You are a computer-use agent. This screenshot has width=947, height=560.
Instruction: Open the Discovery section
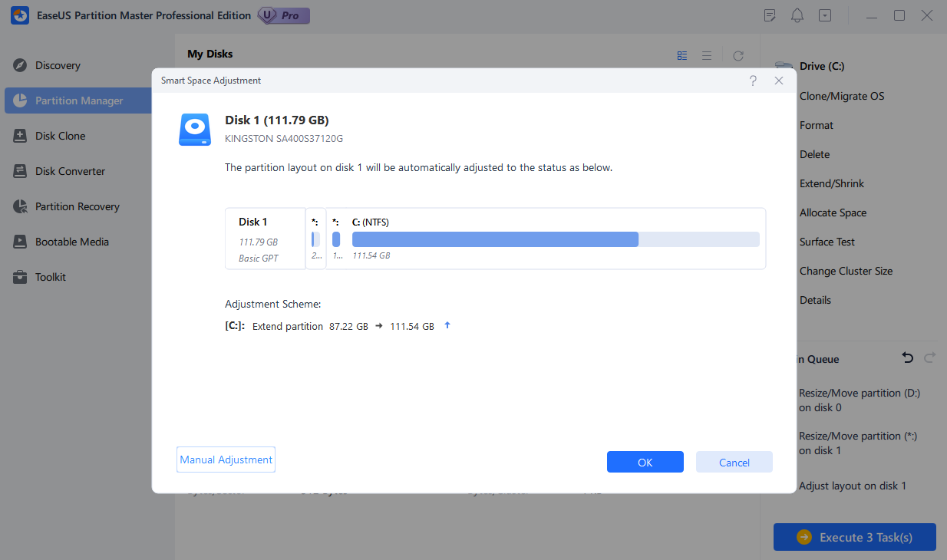click(x=58, y=66)
